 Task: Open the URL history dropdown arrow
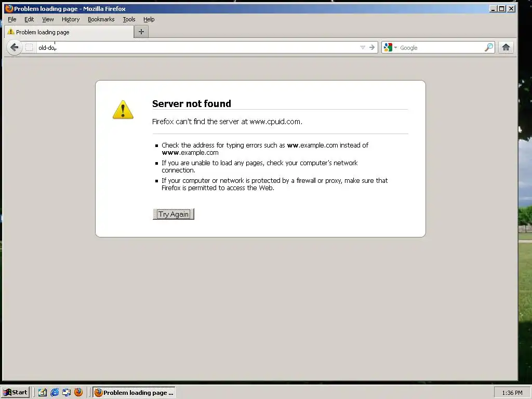pos(362,47)
